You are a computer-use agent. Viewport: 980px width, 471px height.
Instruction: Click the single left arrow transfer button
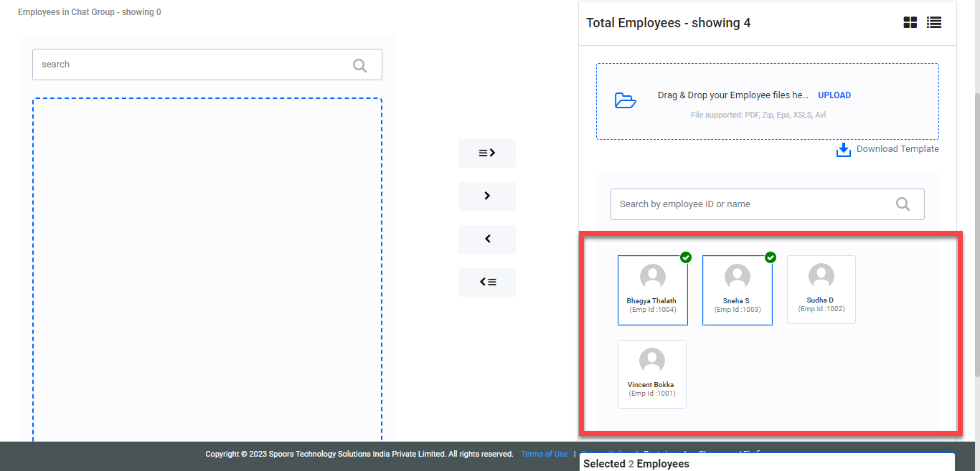click(x=487, y=239)
